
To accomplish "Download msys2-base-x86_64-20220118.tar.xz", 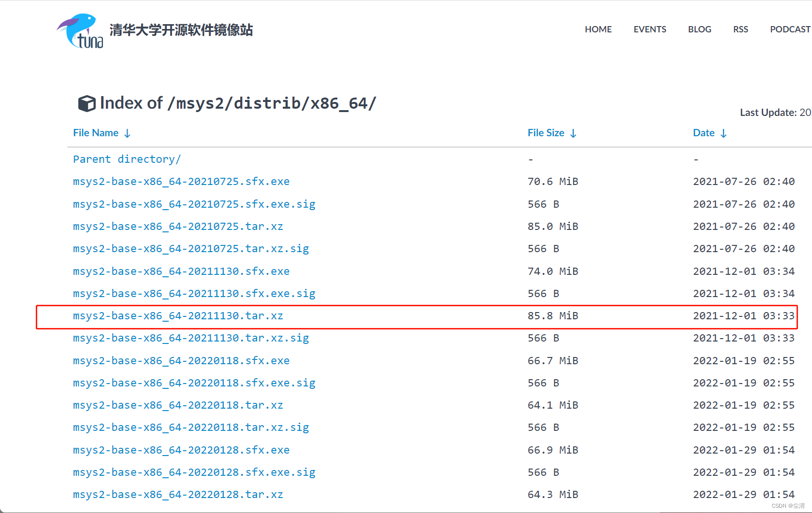I will click(178, 405).
